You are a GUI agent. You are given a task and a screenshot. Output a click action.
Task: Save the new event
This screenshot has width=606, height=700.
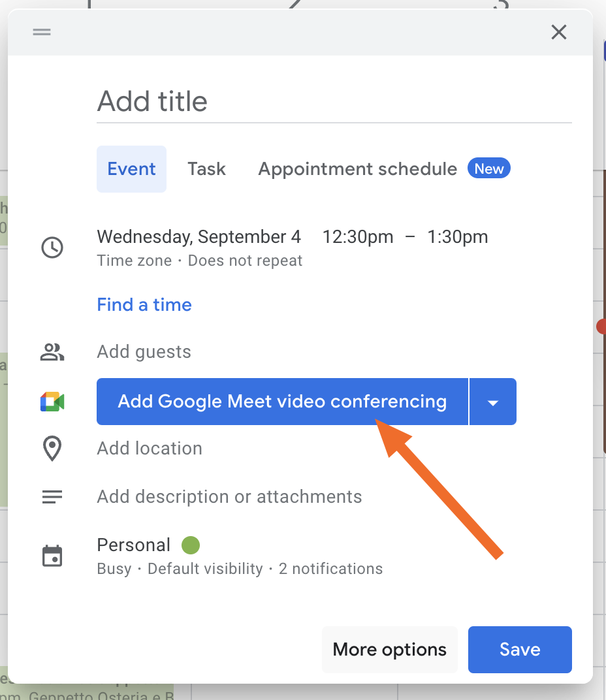click(520, 650)
